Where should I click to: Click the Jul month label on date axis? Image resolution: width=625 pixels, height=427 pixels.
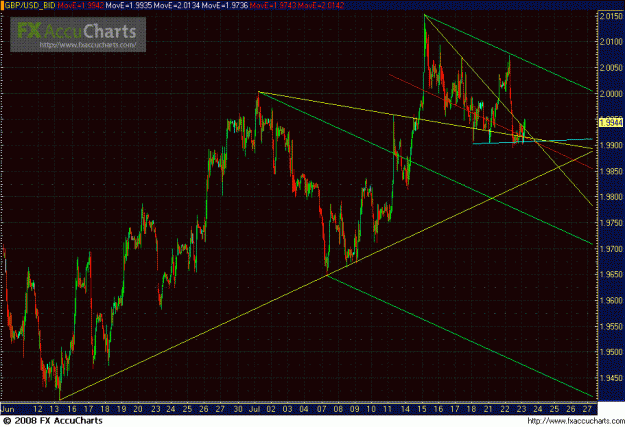coord(254,409)
